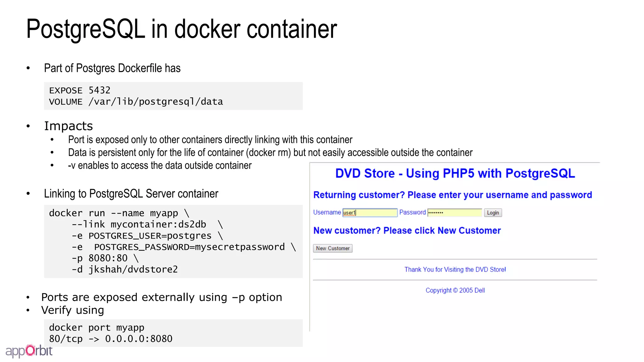Screen dimensions: 644x362
Task: Click the --link mycontainer:ds2db line
Action: (x=147, y=224)
